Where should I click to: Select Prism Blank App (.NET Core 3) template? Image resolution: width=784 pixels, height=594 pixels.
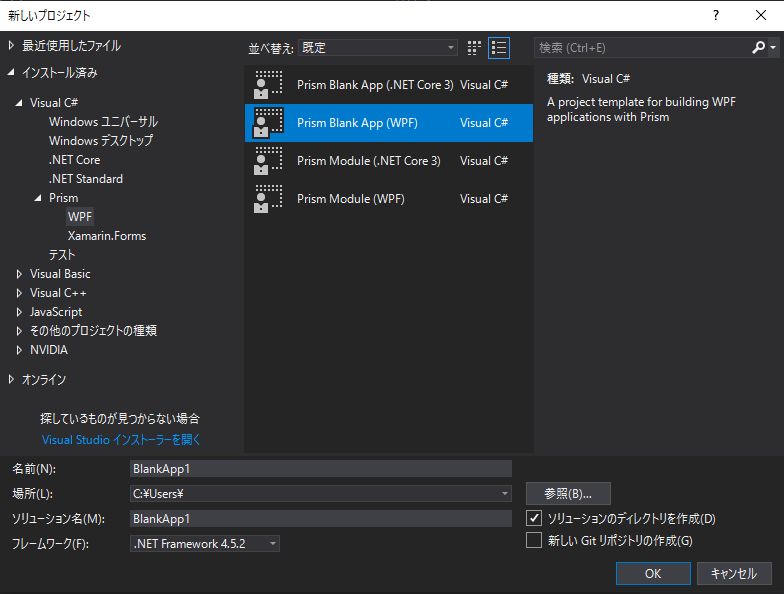(x=388, y=84)
